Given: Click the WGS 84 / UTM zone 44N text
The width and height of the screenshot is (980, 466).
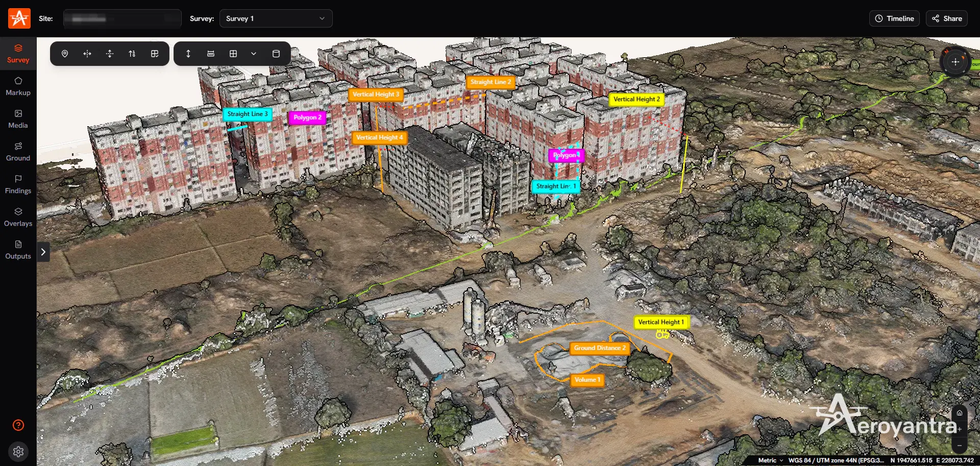Looking at the screenshot, I should tap(836, 460).
